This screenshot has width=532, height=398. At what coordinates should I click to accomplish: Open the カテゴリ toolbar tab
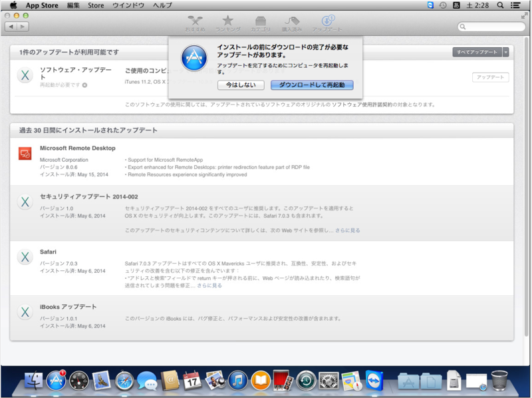pyautogui.click(x=260, y=24)
